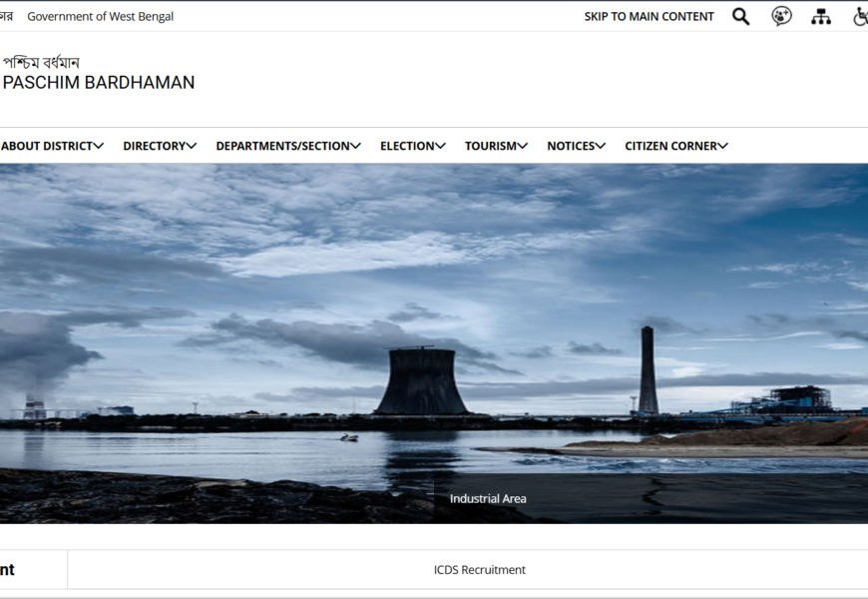Open the ICDS Recruitment announcement
Image resolution: width=868 pixels, height=599 pixels.
tap(479, 570)
